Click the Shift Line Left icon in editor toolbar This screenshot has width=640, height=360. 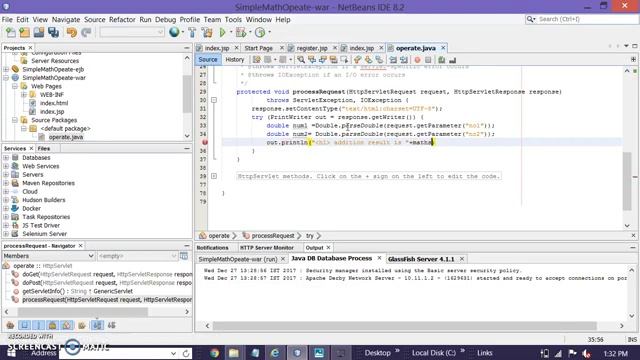click(x=393, y=60)
